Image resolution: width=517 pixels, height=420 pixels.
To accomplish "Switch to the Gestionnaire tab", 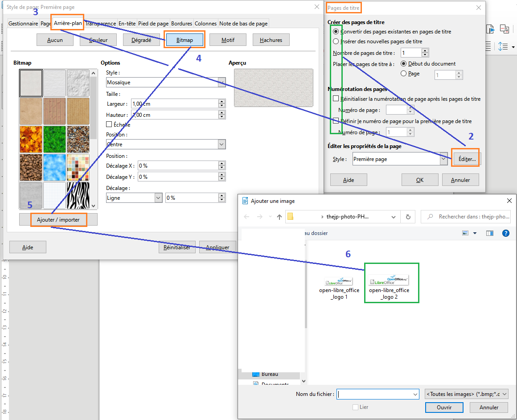I will (x=23, y=24).
